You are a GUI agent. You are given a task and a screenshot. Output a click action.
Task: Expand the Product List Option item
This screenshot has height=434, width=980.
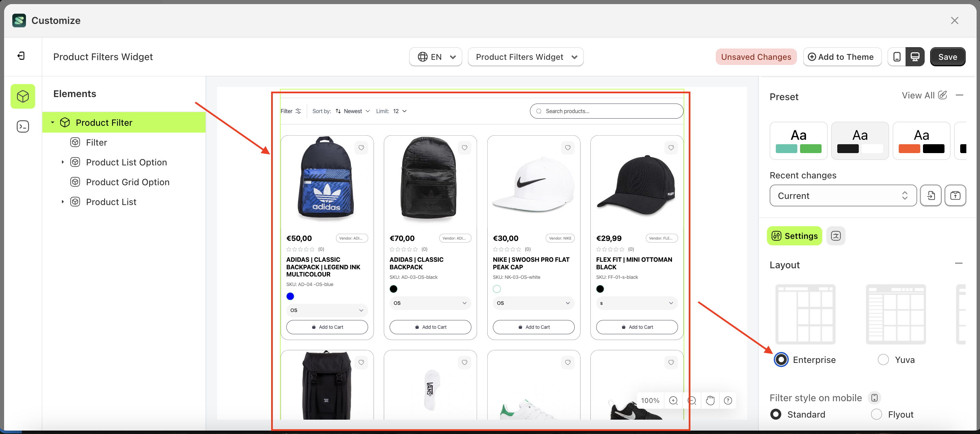[63, 162]
